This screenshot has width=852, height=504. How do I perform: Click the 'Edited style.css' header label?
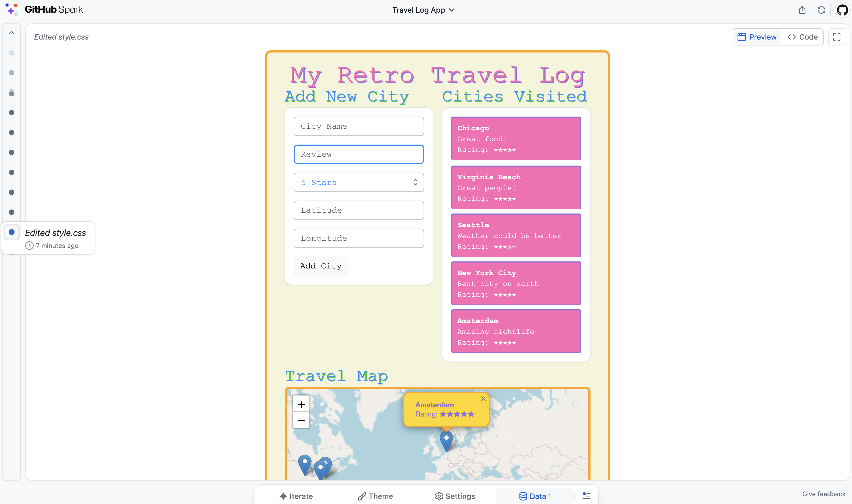pos(61,37)
